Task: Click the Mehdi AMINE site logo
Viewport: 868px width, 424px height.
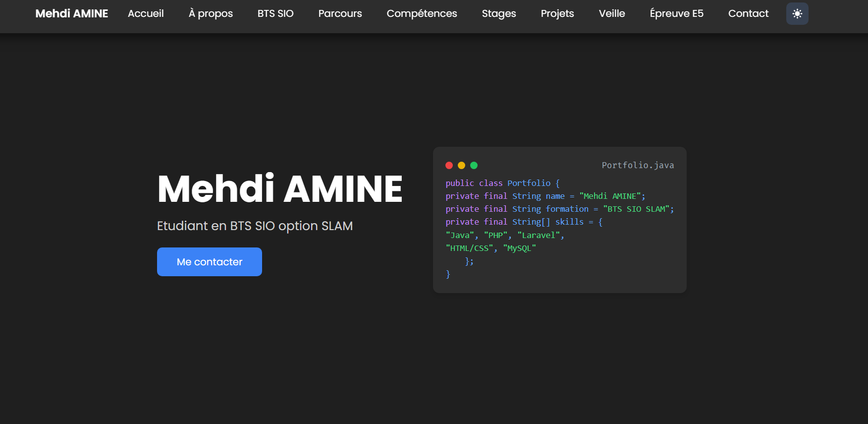Action: pyautogui.click(x=72, y=14)
